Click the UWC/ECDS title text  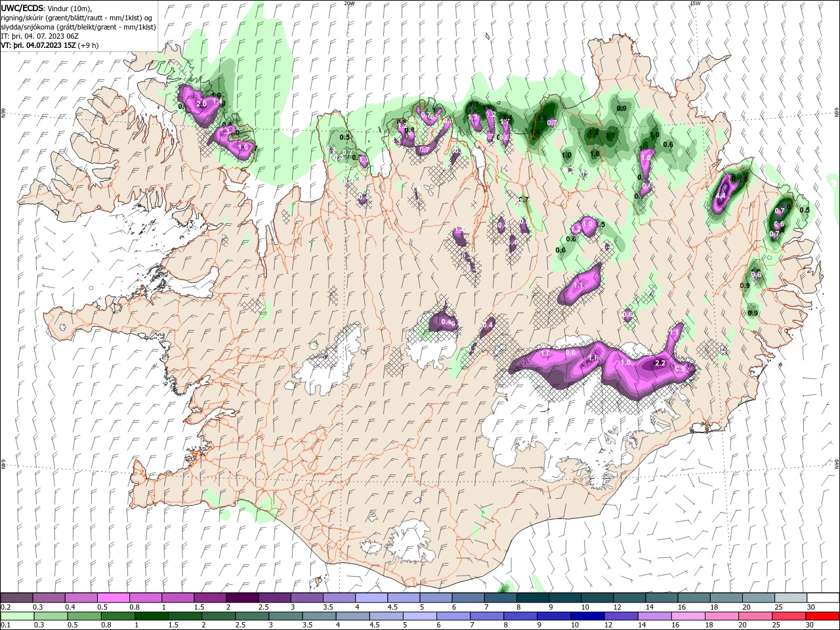(22, 8)
